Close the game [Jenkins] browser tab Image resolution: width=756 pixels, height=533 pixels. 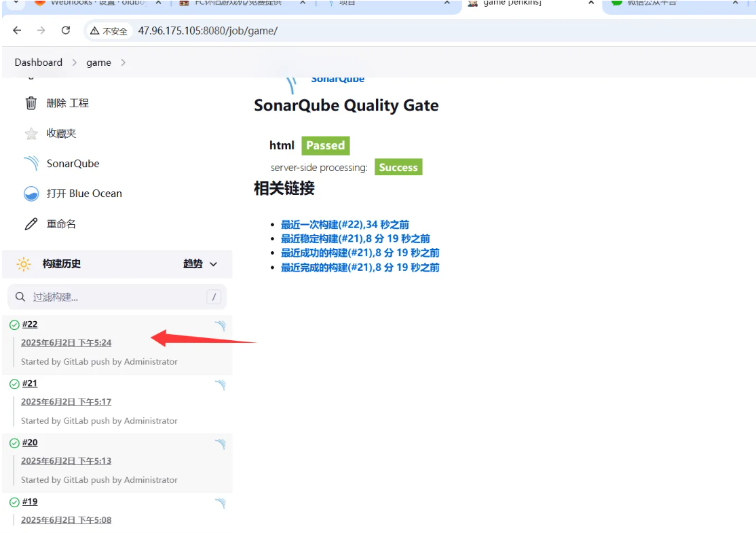pos(590,3)
